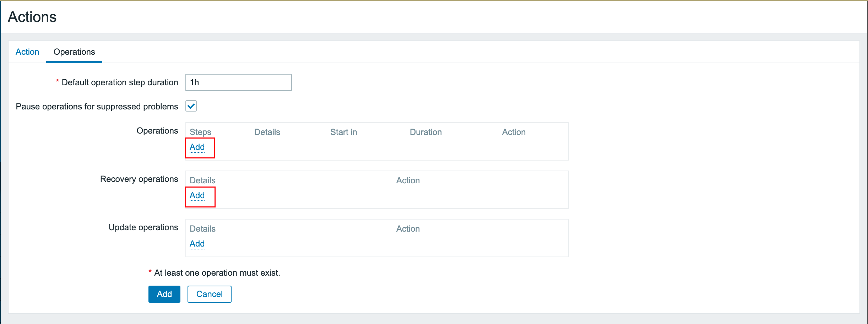Image resolution: width=868 pixels, height=324 pixels.
Task: Click the Duration column header
Action: (425, 132)
